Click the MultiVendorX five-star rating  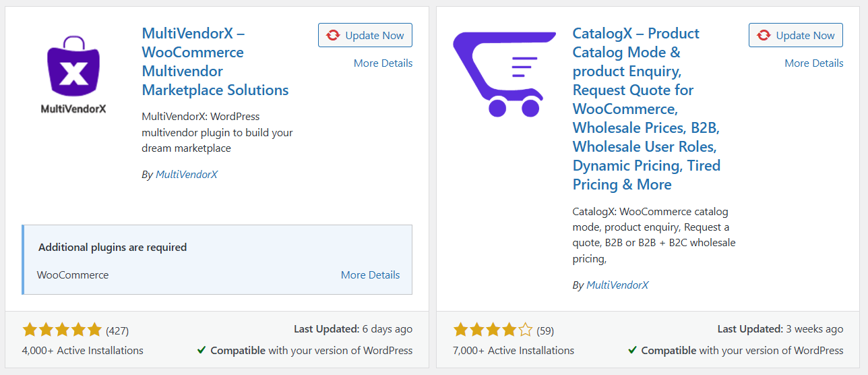62,330
